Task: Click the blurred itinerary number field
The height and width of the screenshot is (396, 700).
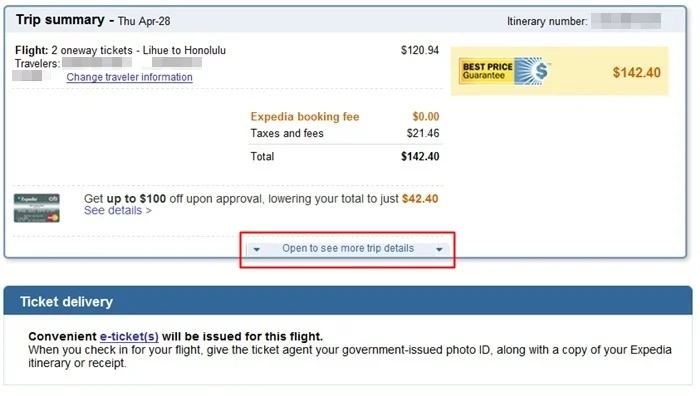Action: (x=626, y=21)
